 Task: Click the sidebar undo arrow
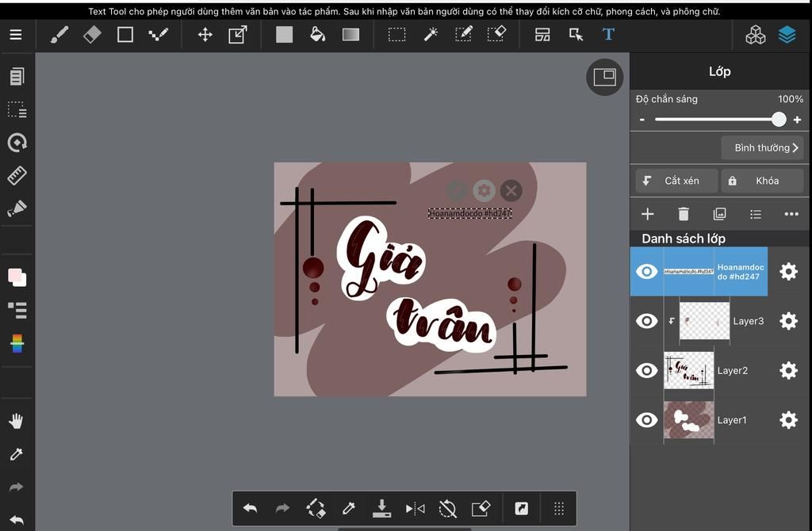tap(16, 520)
